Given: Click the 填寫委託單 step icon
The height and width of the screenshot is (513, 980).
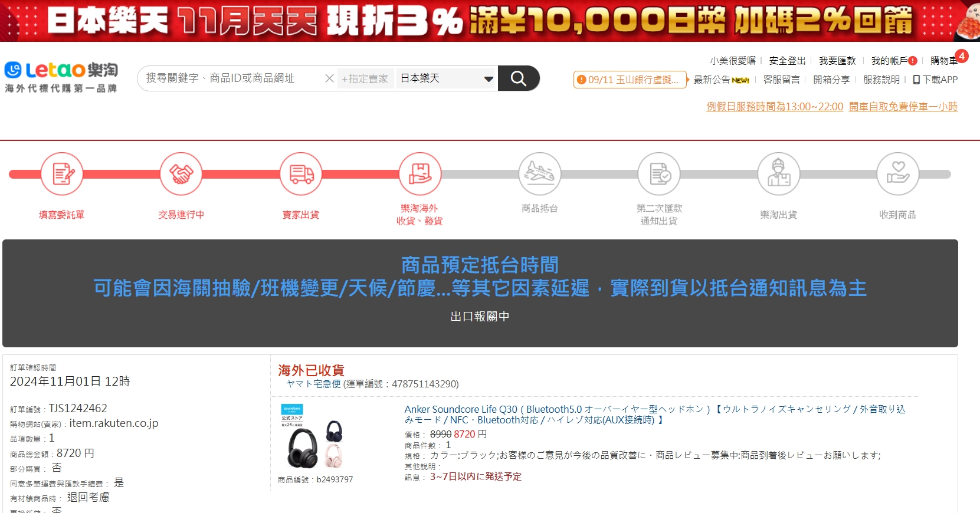Looking at the screenshot, I should (x=62, y=174).
